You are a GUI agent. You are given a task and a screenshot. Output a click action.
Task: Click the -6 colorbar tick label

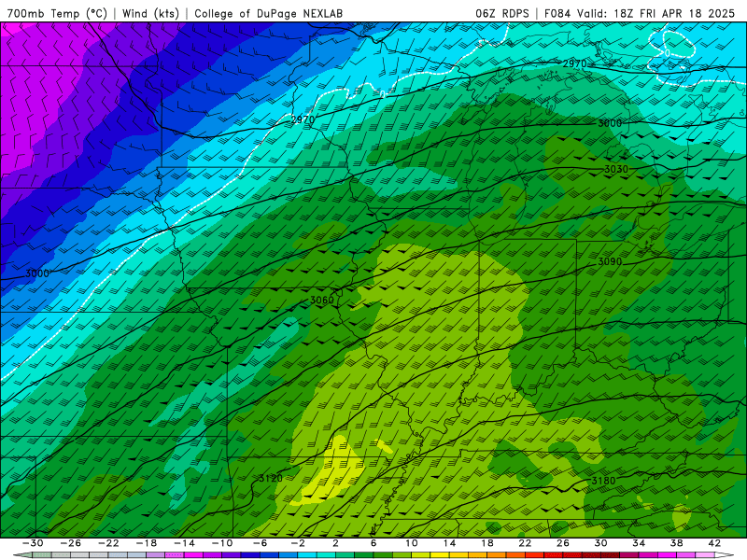click(x=261, y=543)
